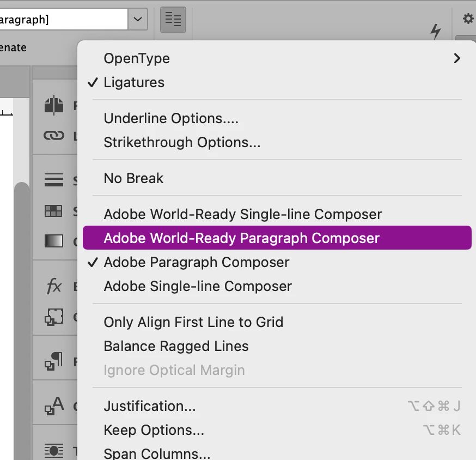Screen dimensions: 476x460
Task: Open the Stroke panel lines icon
Action: click(x=54, y=179)
